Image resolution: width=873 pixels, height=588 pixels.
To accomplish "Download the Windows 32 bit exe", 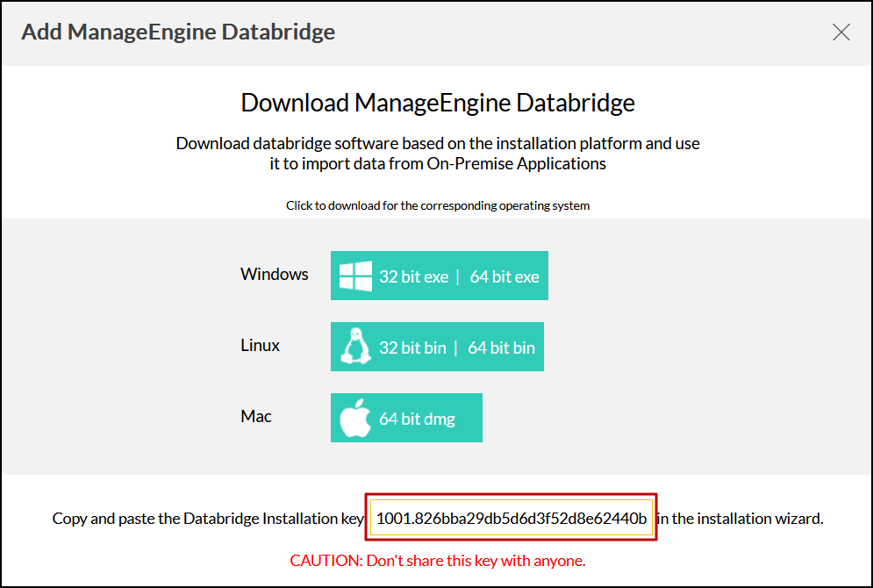I will [x=413, y=276].
